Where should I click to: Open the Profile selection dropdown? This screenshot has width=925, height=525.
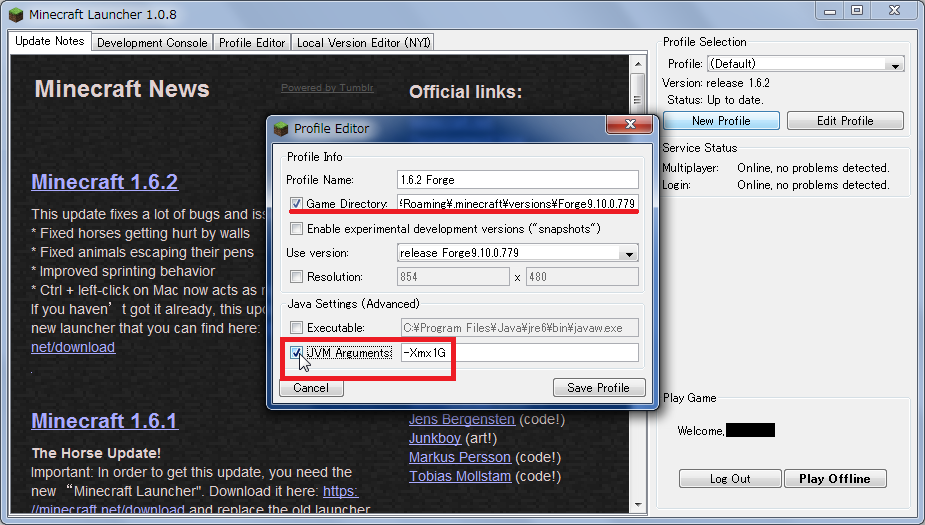click(896, 64)
